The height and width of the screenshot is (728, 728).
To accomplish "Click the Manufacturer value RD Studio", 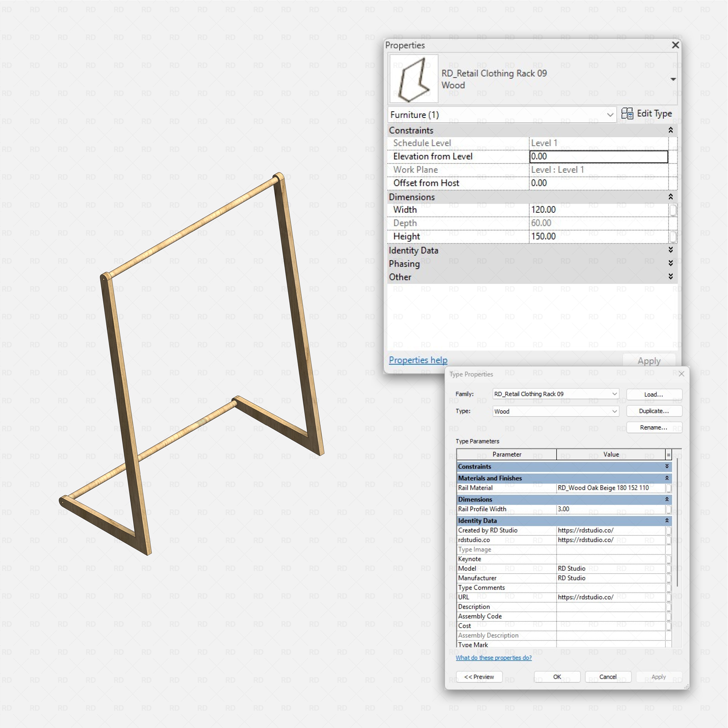I will (611, 578).
